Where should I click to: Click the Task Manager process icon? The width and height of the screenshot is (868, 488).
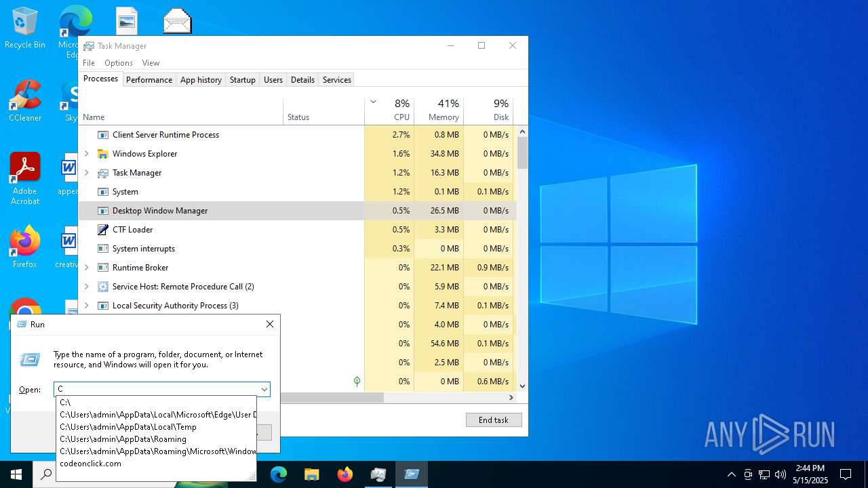coord(103,173)
